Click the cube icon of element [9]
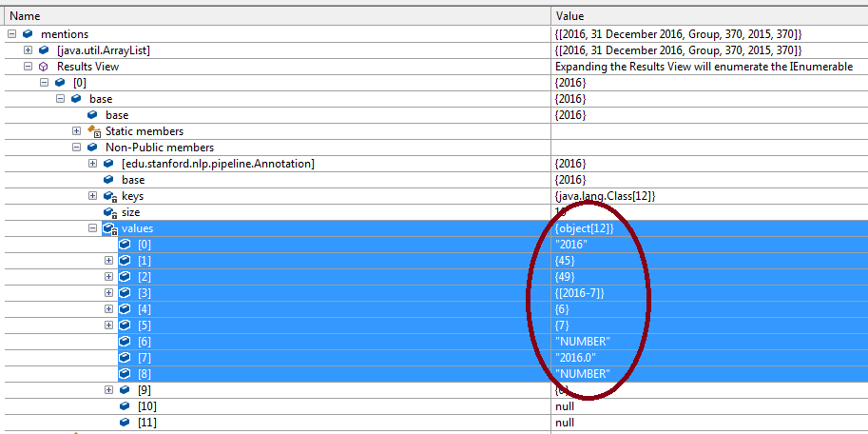This screenshot has width=868, height=434. [125, 389]
